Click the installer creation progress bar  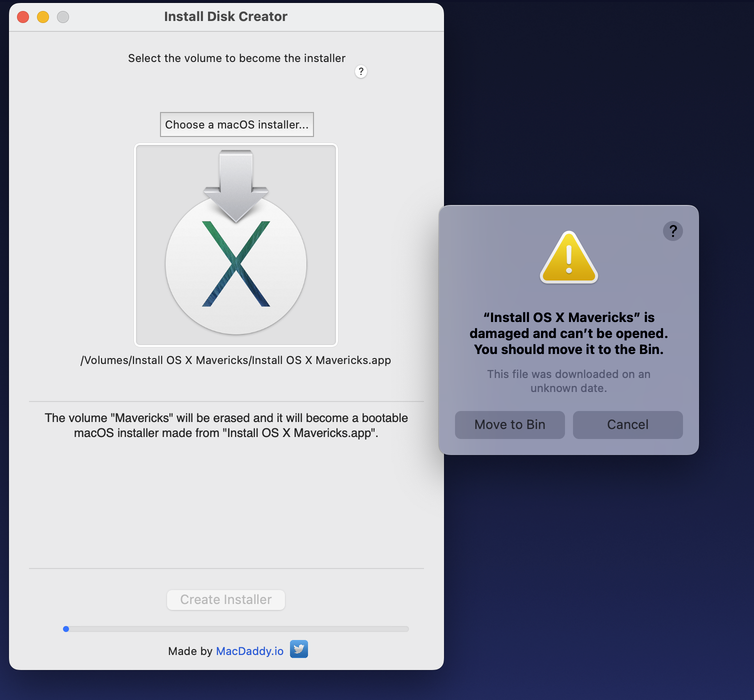[236, 629]
